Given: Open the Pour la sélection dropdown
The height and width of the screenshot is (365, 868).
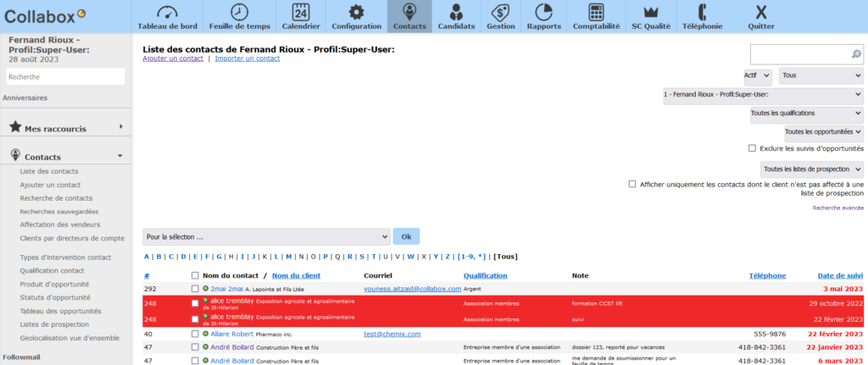Looking at the screenshot, I should point(266,236).
